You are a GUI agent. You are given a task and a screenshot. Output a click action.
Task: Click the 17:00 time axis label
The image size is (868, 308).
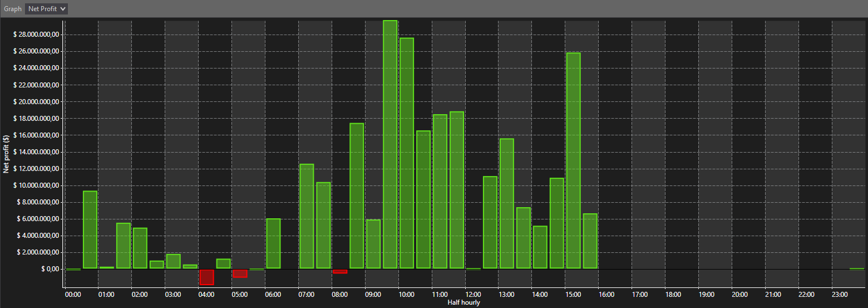640,295
